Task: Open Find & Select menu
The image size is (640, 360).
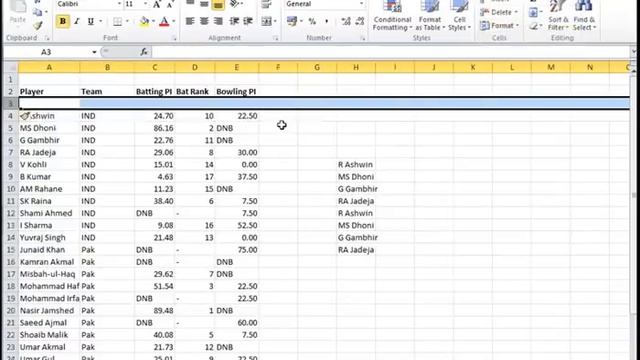Action: 584,16
